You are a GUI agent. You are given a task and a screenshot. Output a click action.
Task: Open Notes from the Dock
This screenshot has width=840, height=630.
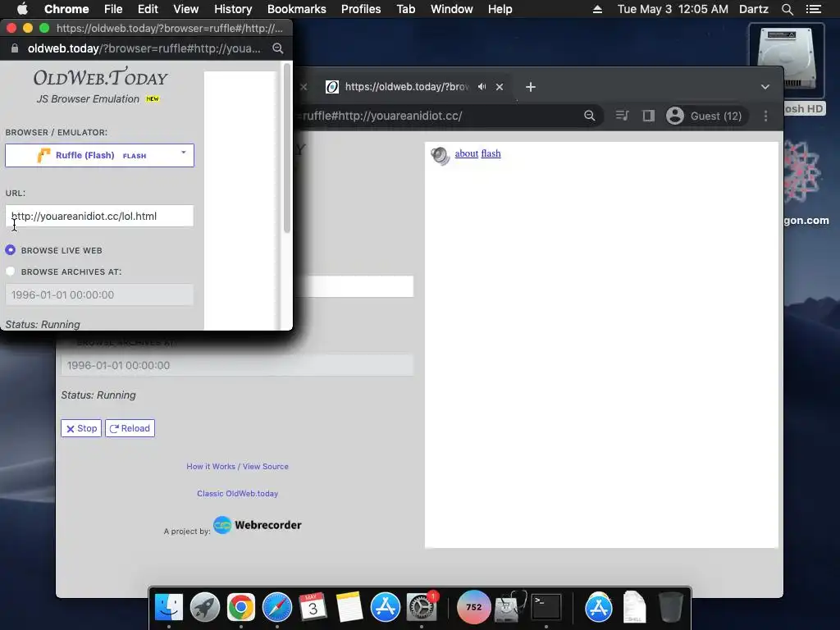click(349, 607)
